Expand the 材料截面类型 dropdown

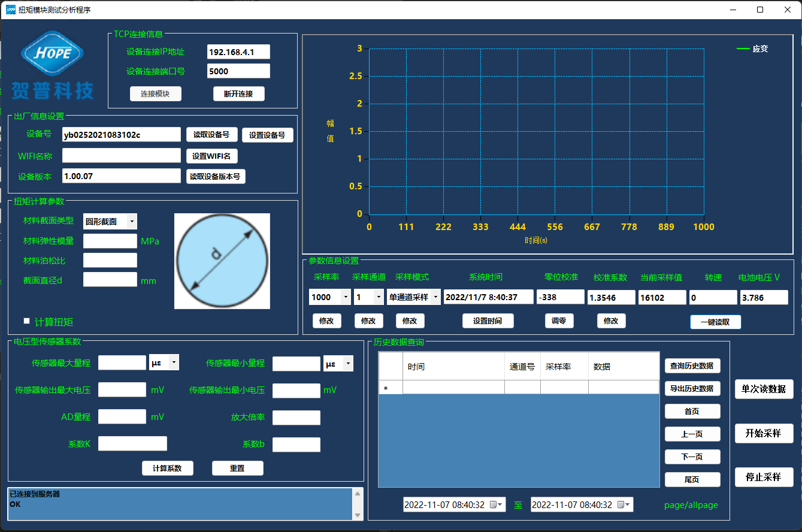(x=132, y=222)
